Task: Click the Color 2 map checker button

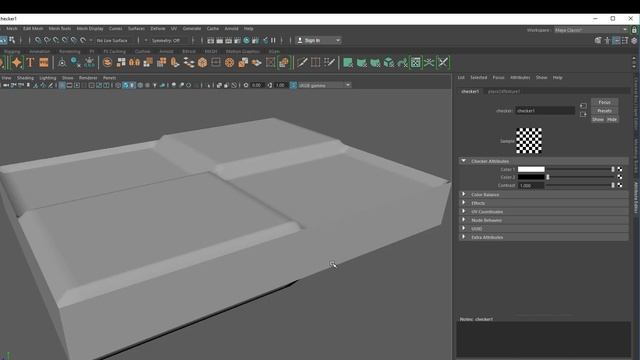Action: pos(620,177)
